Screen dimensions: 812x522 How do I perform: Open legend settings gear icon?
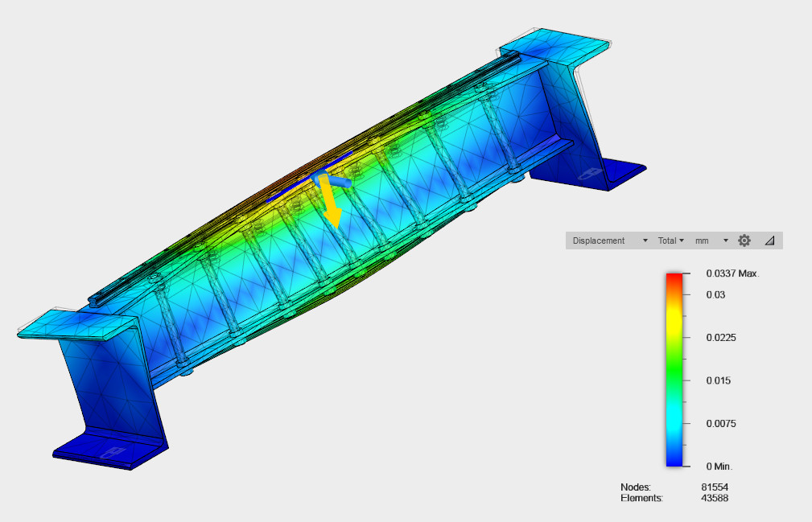tap(744, 240)
